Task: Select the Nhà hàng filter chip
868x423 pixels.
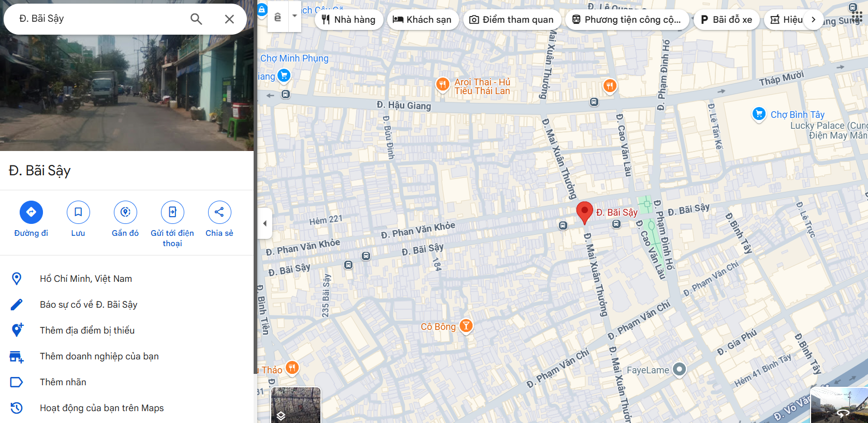Action: (x=348, y=20)
